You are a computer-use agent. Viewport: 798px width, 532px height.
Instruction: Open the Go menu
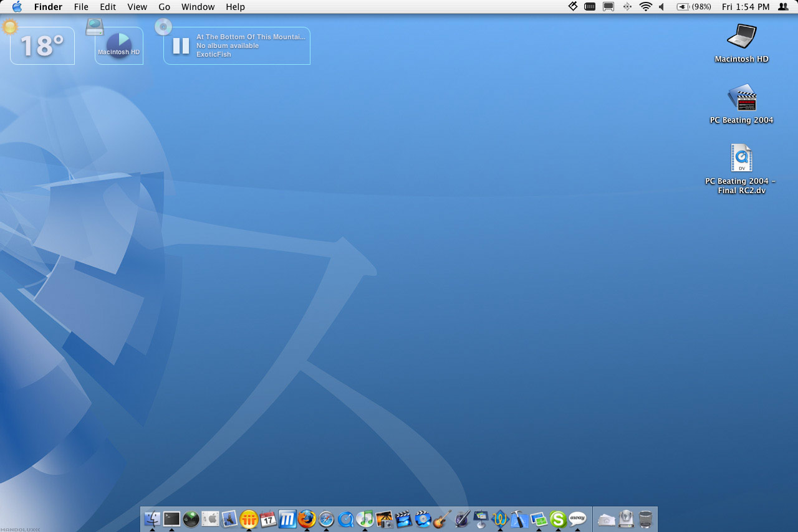point(164,7)
